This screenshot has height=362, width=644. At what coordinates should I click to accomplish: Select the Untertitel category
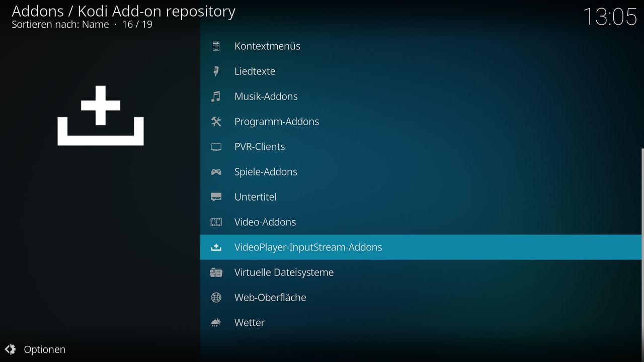pos(421,197)
